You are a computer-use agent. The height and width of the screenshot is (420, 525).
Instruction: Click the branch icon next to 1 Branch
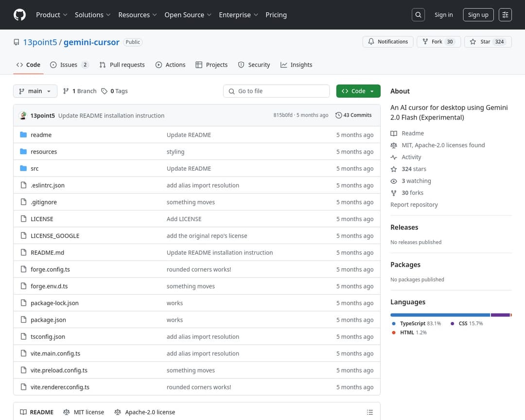click(66, 91)
